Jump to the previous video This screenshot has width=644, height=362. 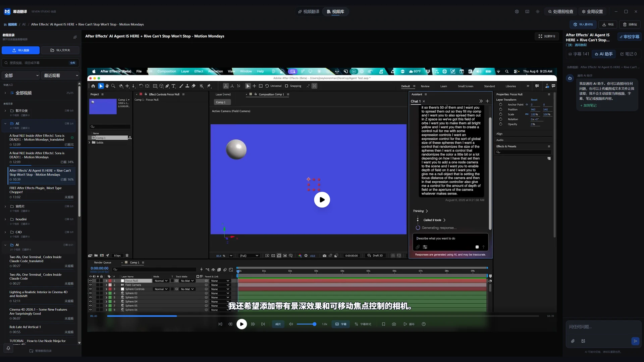coord(220,324)
